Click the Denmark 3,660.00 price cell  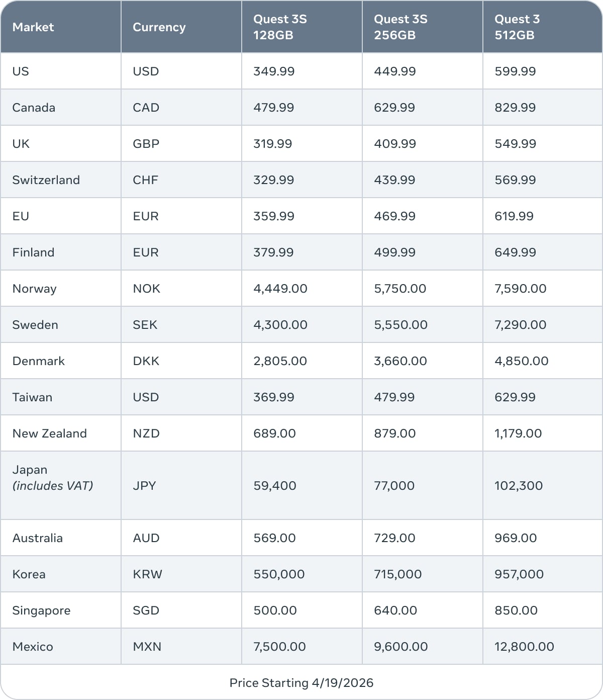pyautogui.click(x=400, y=361)
